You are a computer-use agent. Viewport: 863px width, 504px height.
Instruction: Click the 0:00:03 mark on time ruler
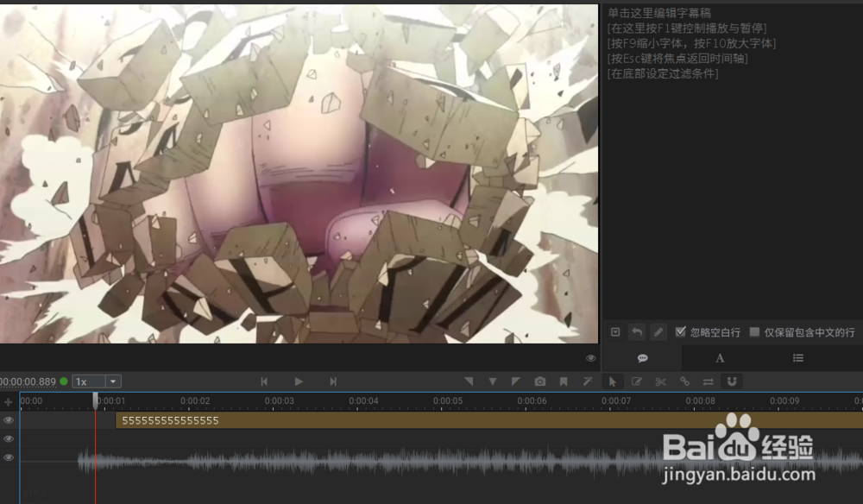pyautogui.click(x=279, y=401)
